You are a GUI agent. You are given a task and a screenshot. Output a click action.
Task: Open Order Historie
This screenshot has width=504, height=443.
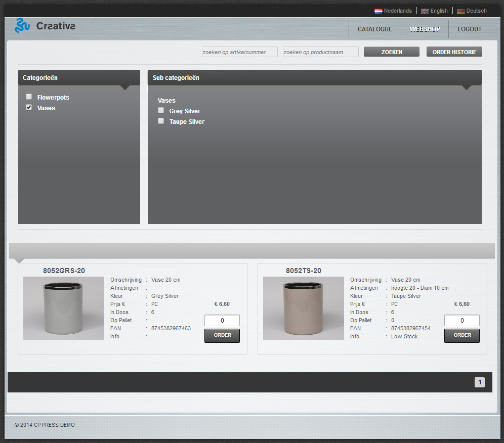454,52
